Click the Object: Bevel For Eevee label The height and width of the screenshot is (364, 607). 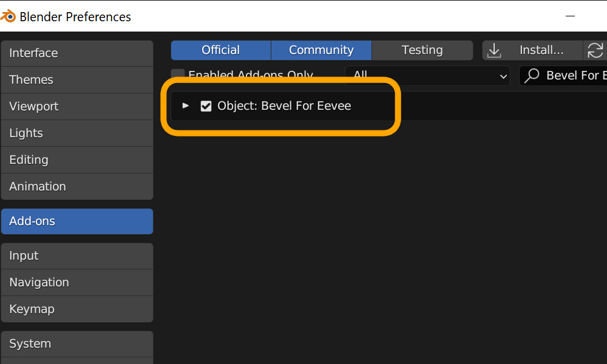(284, 106)
